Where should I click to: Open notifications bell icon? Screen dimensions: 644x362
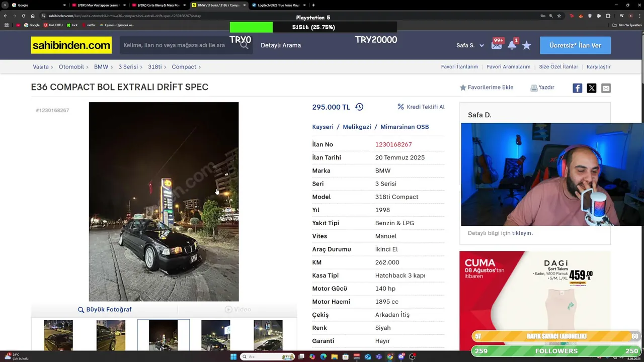tap(512, 45)
